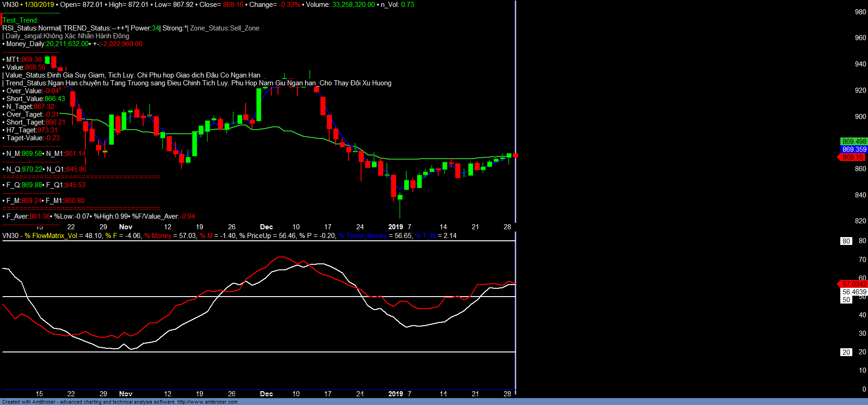This screenshot has width=868, height=405.
Task: Select the boxed 80 level label
Action: (846, 241)
